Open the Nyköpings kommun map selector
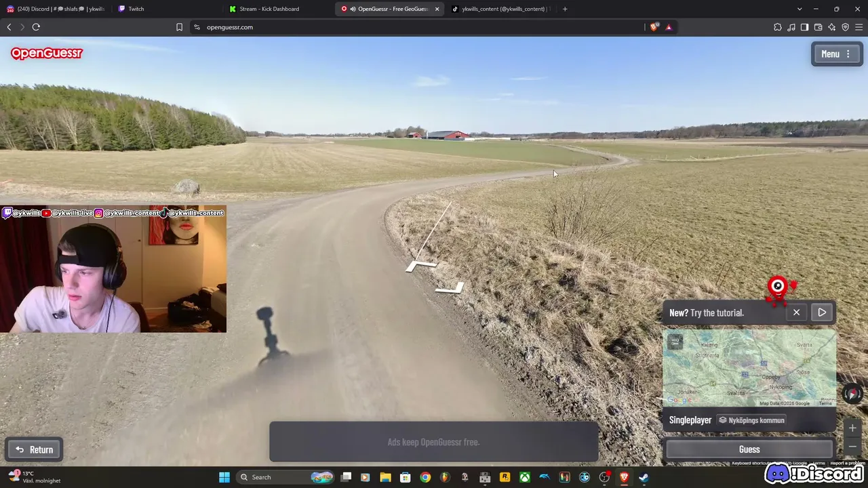 pyautogui.click(x=751, y=420)
